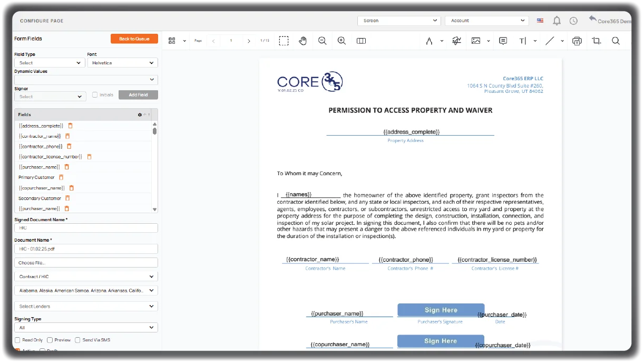Viewport: 644px width, 362px height.
Task: Open the history clock icon
Action: [573, 21]
